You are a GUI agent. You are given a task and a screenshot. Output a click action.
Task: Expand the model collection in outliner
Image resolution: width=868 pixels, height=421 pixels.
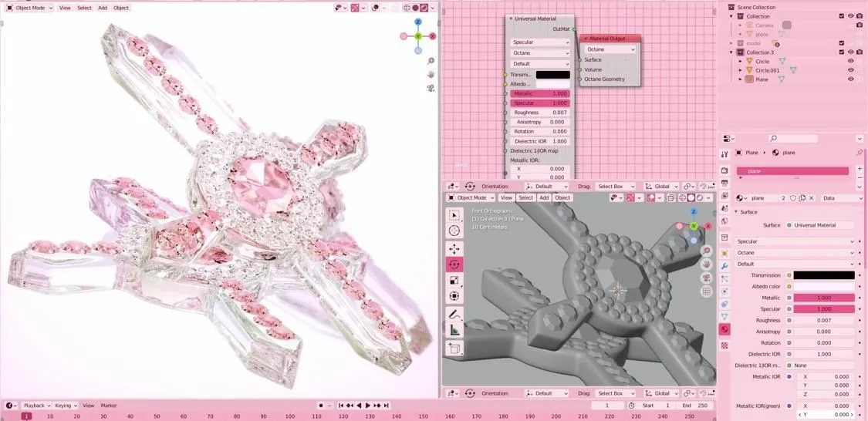731,43
